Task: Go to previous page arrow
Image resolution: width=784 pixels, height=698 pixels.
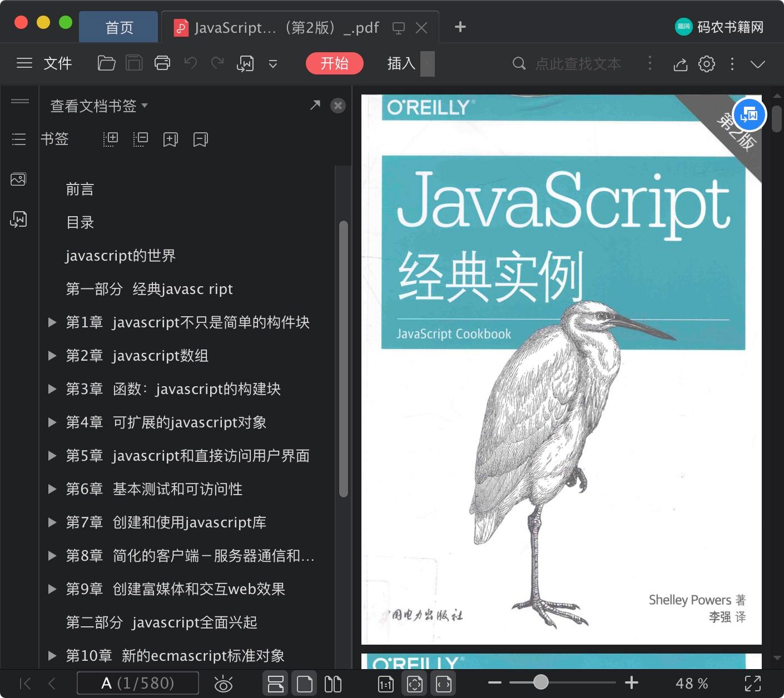Action: pos(52,683)
